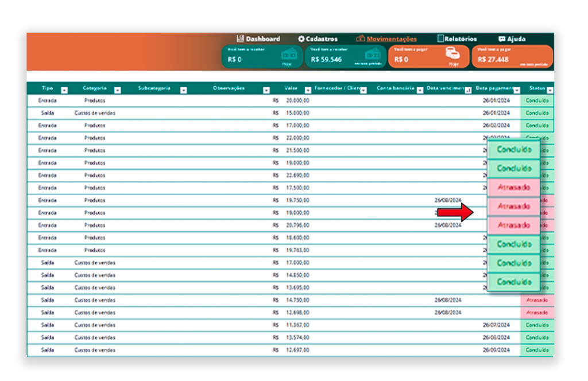Open the Categoria column filter dropdown

[118, 90]
